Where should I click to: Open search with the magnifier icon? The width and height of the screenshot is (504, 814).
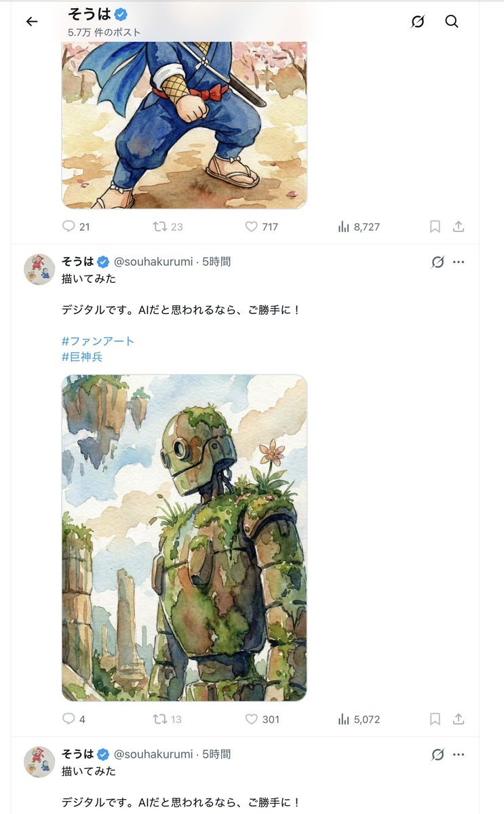click(x=452, y=22)
